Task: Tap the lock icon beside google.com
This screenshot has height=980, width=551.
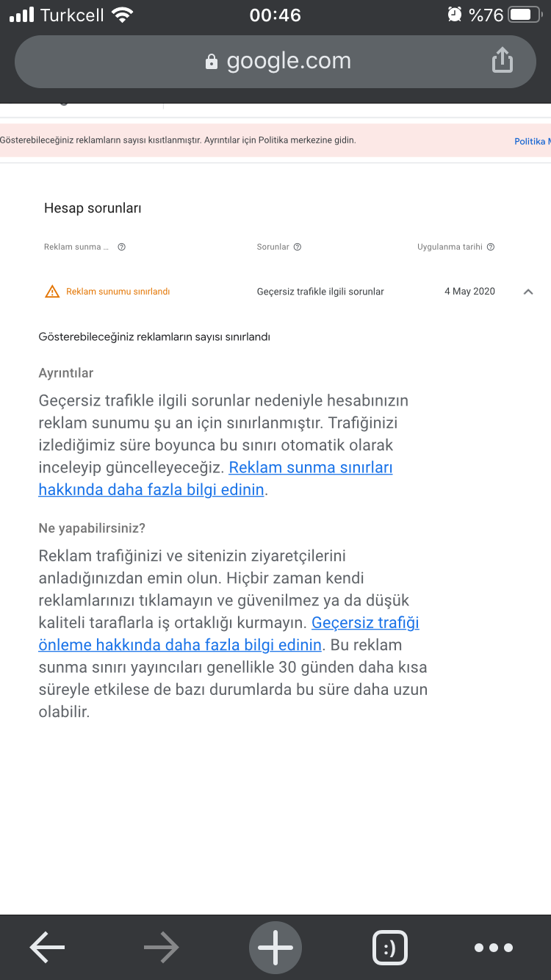Action: pyautogui.click(x=212, y=62)
